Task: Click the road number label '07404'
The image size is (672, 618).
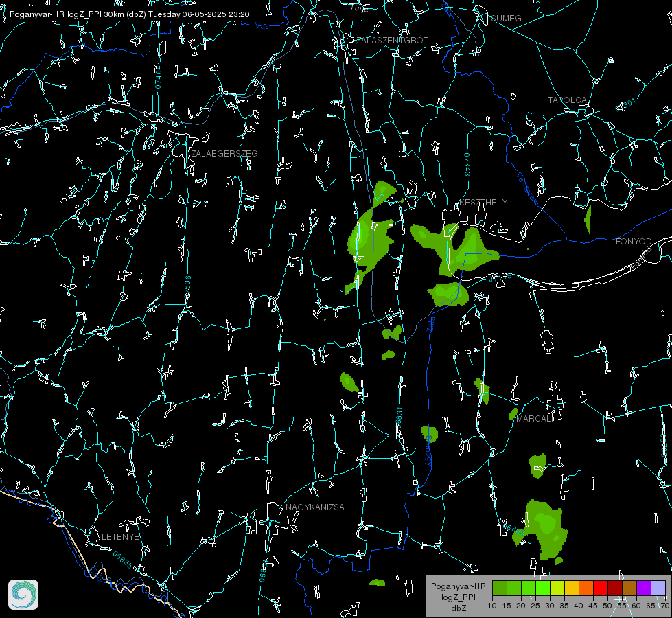Action: 158,77
